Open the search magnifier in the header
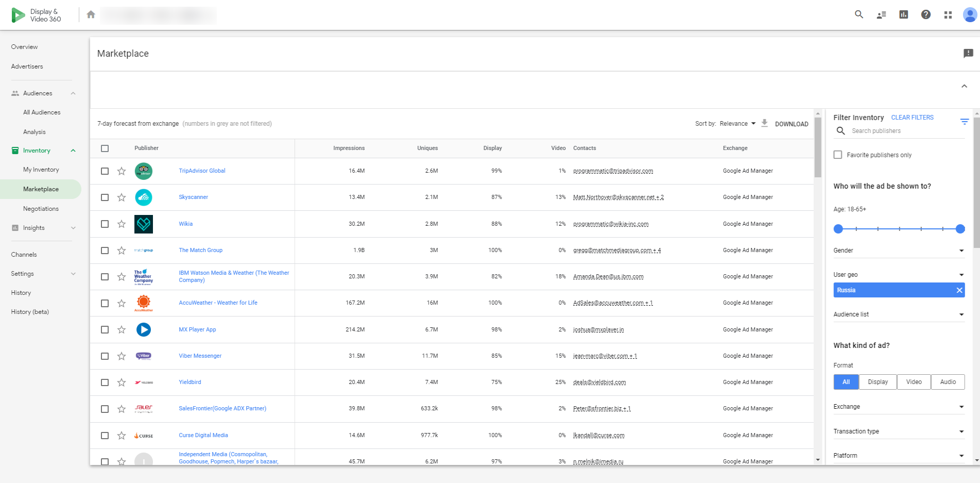Screen dimensions: 980x483 pyautogui.click(x=858, y=14)
